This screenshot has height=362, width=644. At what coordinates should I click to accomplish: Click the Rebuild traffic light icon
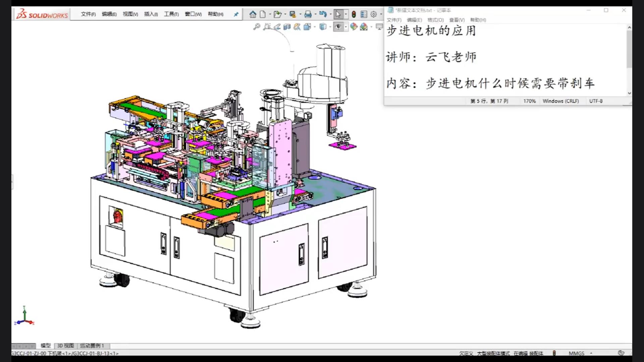pyautogui.click(x=354, y=14)
